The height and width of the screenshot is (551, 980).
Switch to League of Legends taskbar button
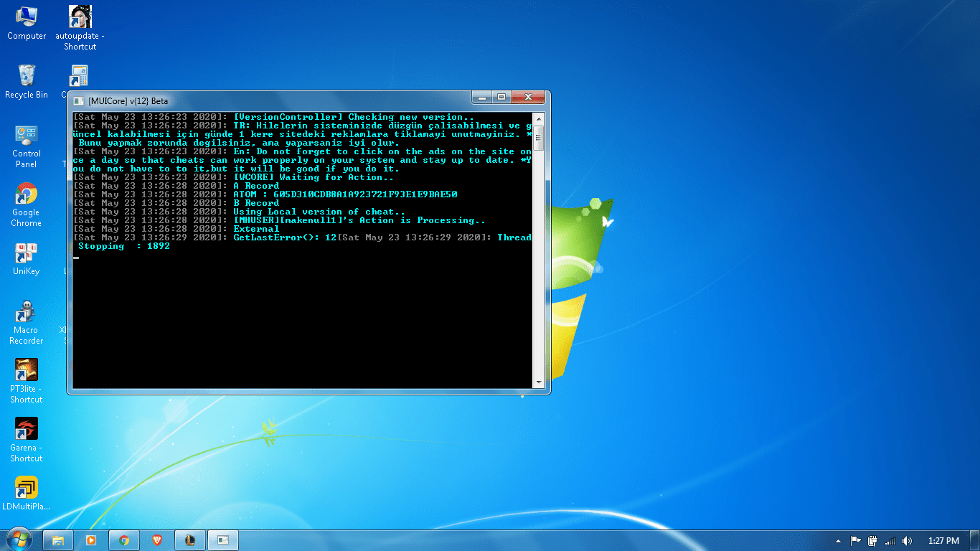click(190, 540)
